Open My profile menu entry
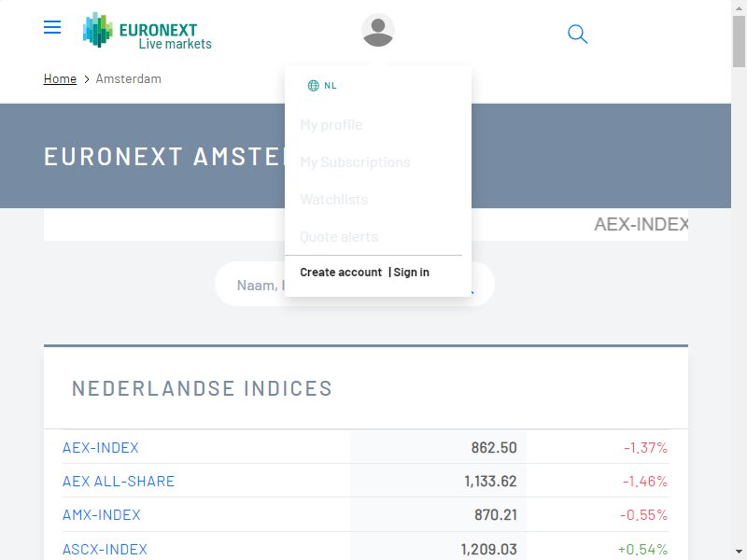The image size is (747, 560). pos(331,125)
